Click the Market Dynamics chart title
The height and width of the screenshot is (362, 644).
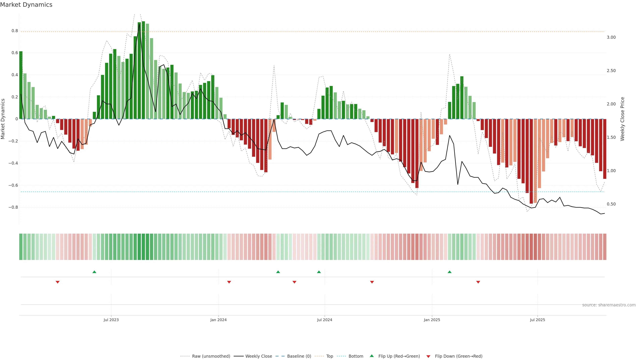click(26, 5)
